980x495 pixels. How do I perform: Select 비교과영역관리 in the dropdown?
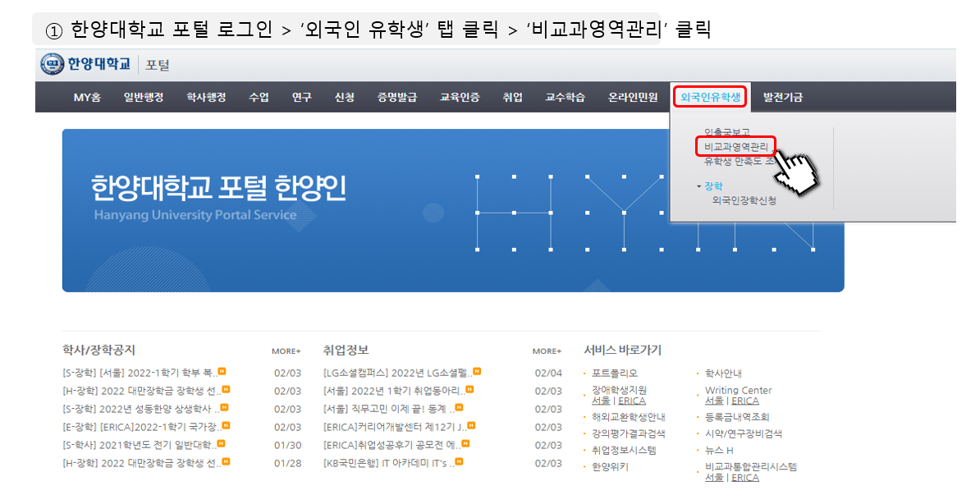tap(736, 147)
